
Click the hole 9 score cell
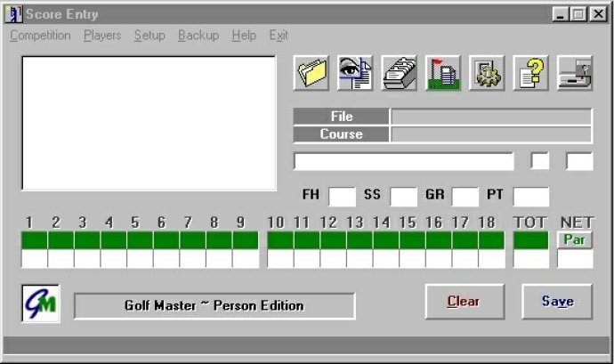point(246,259)
